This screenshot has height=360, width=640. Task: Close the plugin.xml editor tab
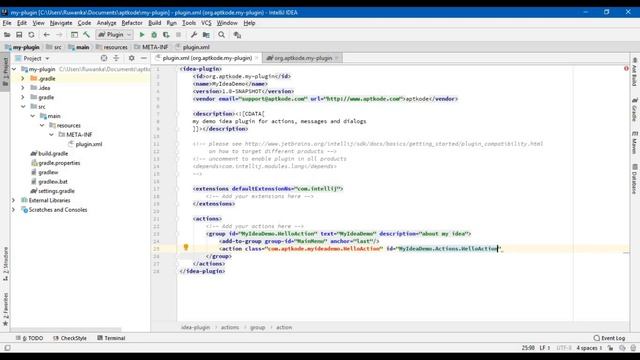[x=256, y=58]
